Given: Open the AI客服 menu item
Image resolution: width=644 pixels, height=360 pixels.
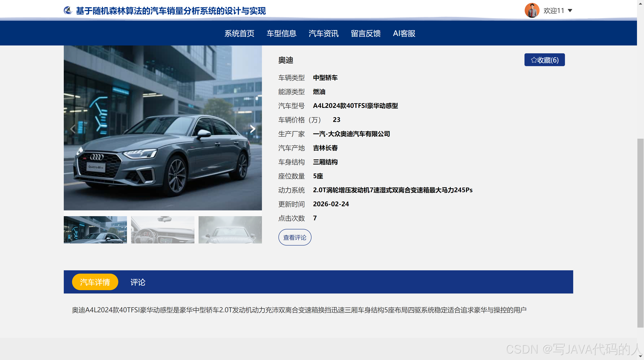Looking at the screenshot, I should pyautogui.click(x=404, y=33).
